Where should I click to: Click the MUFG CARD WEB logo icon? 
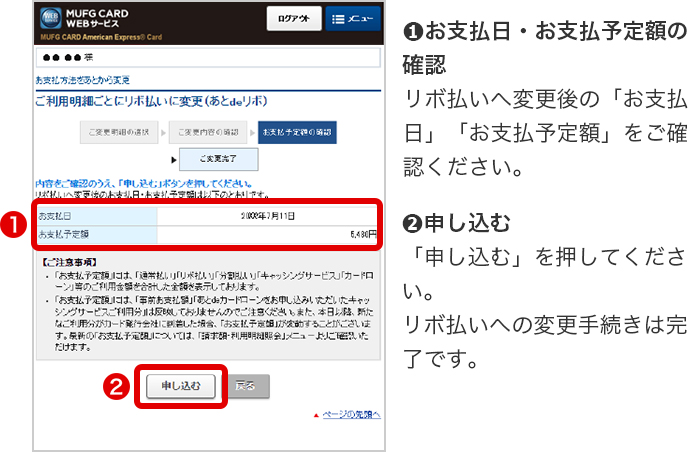[x=50, y=20]
